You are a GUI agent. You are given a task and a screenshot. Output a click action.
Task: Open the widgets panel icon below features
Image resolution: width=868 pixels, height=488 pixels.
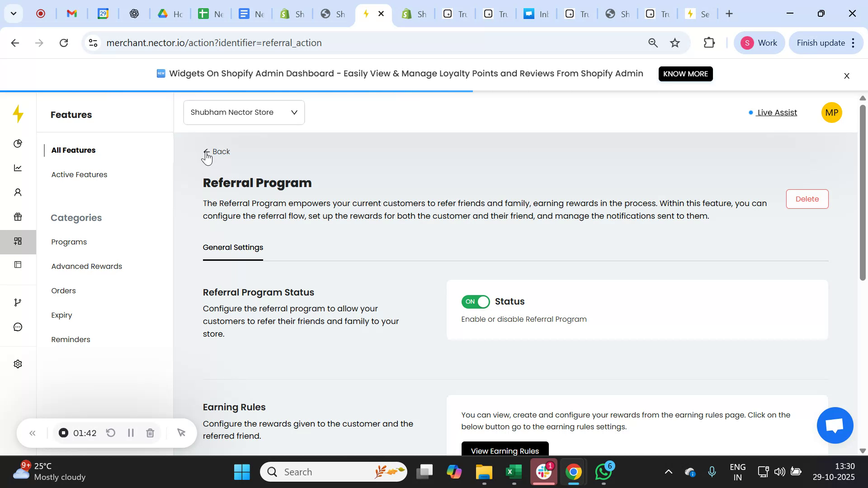(x=18, y=264)
